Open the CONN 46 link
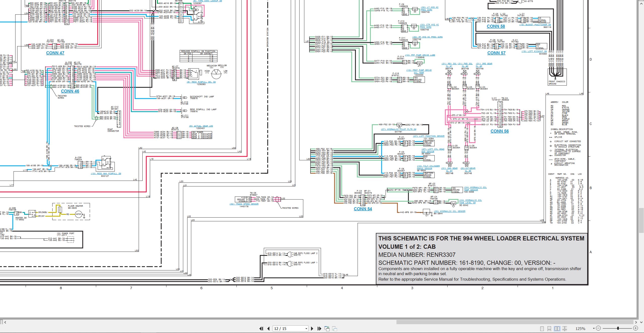The height and width of the screenshot is (333, 644). click(70, 91)
